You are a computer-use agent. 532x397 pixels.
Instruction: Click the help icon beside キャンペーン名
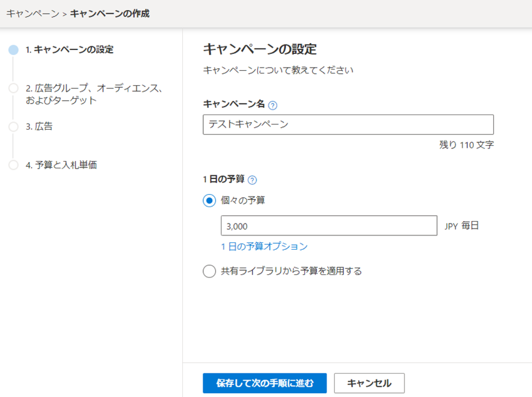[272, 106]
